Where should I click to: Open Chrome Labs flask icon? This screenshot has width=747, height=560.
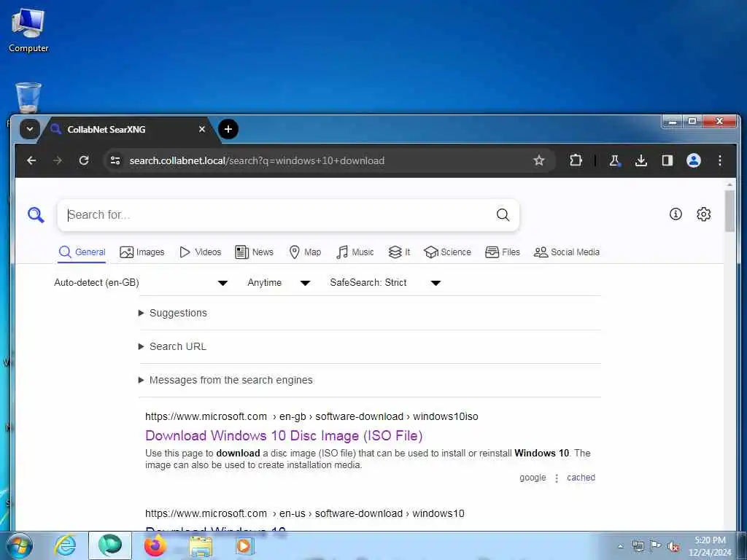[614, 160]
